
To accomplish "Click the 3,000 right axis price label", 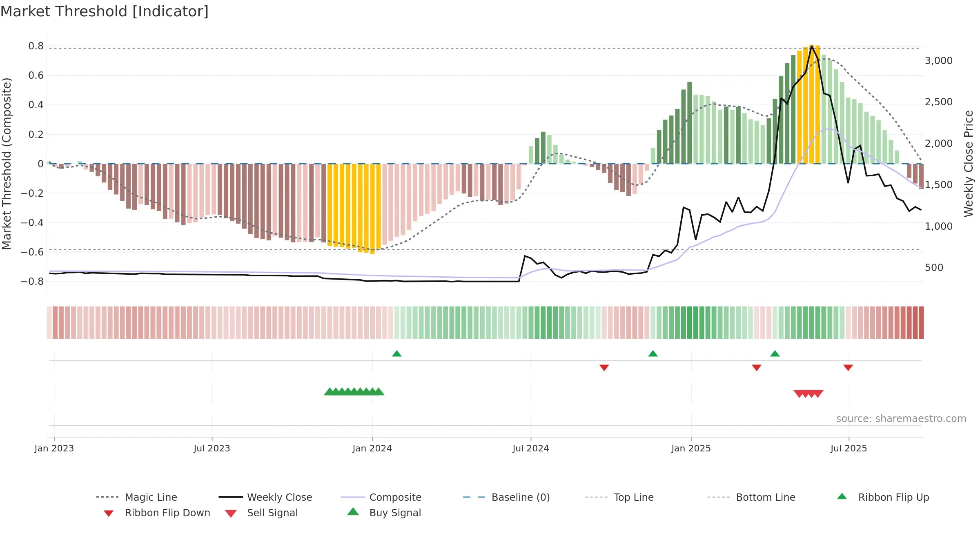I will [x=939, y=61].
